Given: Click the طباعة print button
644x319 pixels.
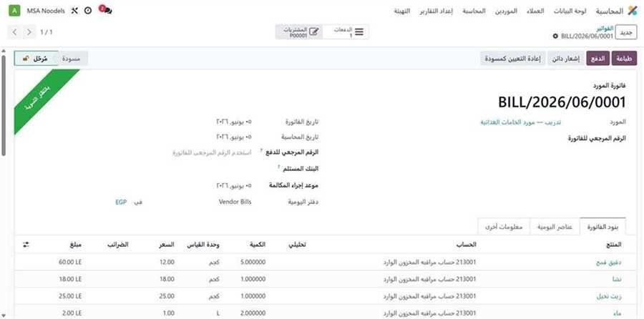Looking at the screenshot, I should [x=624, y=59].
